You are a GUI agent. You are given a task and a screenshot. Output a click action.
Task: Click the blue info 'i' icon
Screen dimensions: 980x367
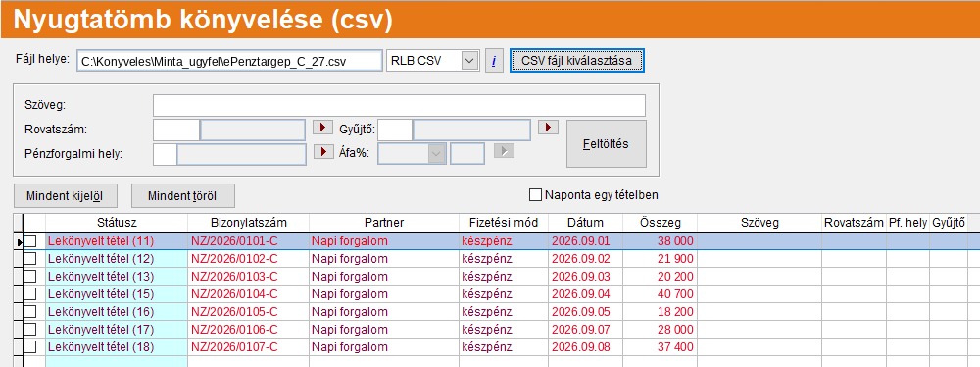(x=494, y=61)
